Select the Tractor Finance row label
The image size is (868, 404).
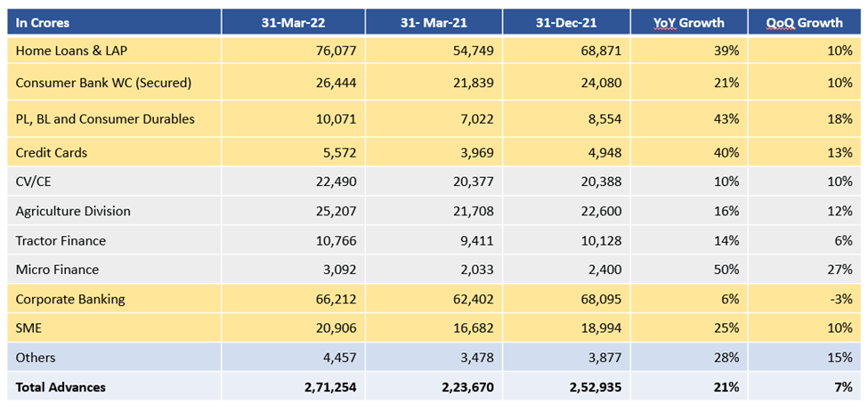61,240
